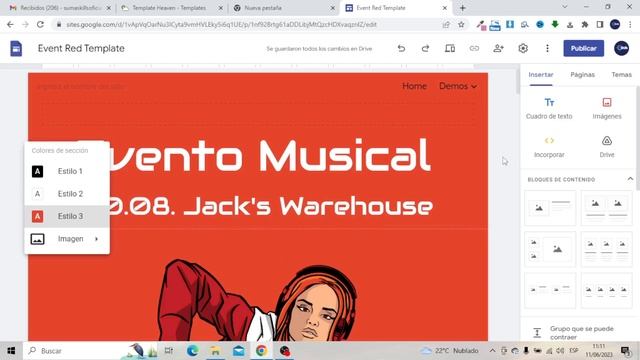Switch to the Insertar tab

coord(541,75)
